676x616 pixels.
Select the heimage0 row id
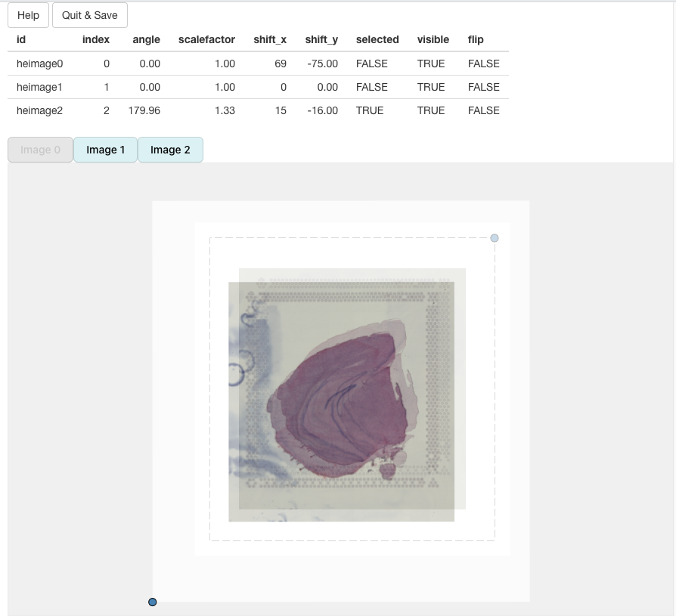(x=40, y=63)
